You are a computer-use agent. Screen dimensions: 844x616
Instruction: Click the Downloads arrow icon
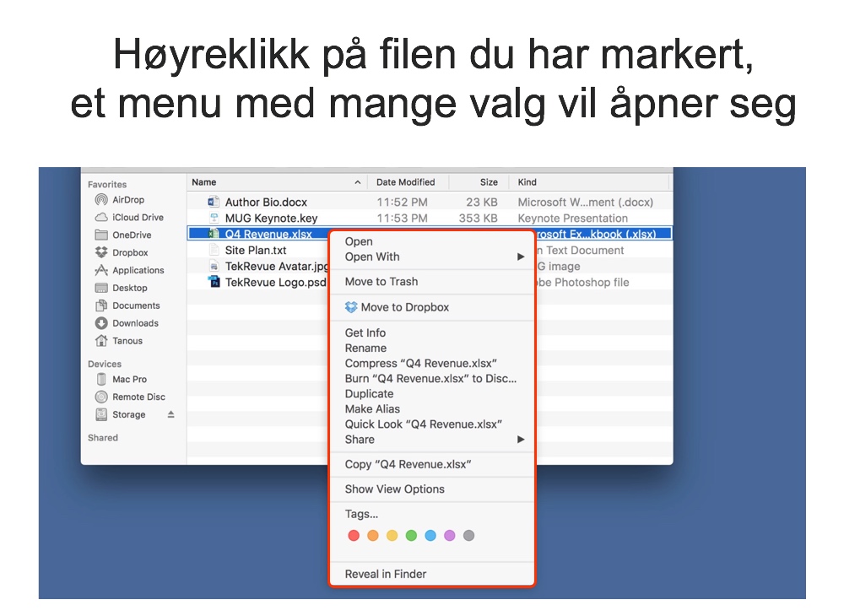coord(101,323)
